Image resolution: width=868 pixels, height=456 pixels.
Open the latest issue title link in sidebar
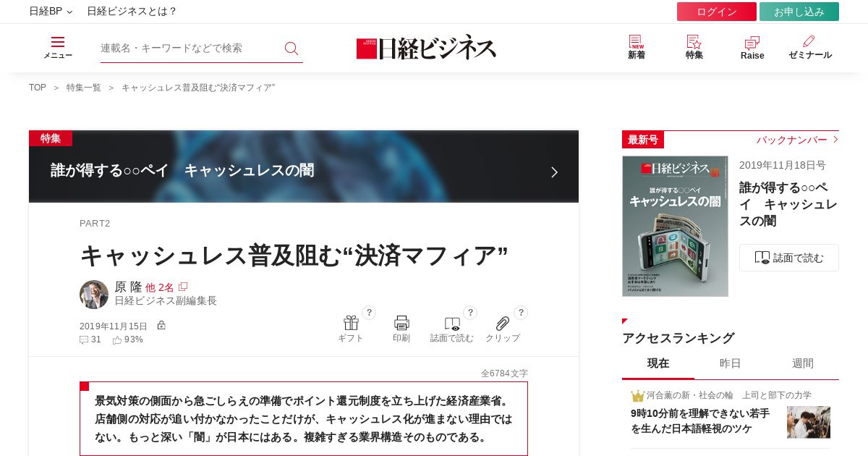click(788, 204)
